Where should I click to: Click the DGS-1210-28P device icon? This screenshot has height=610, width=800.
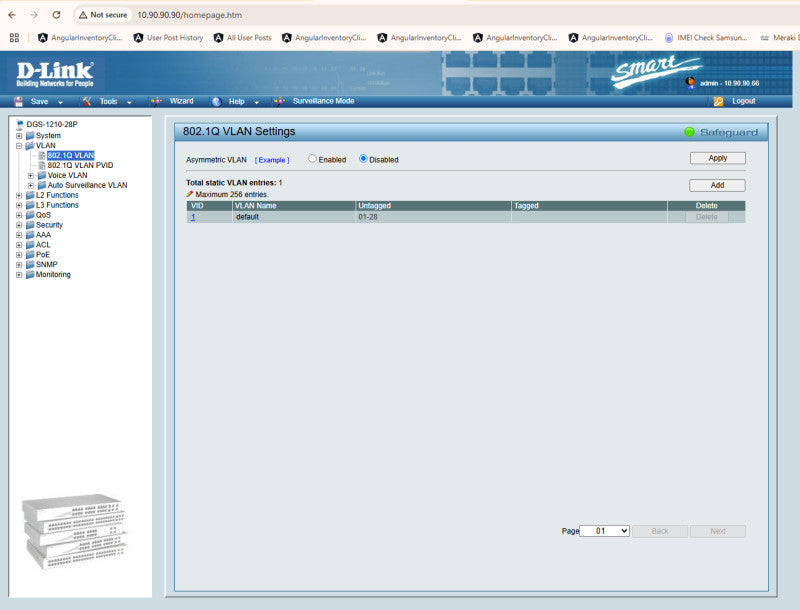coord(20,124)
